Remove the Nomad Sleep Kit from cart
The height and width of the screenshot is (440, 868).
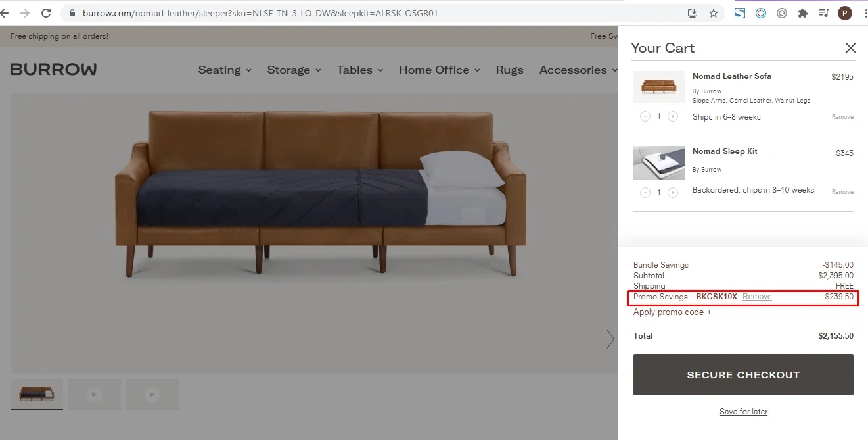tap(842, 192)
